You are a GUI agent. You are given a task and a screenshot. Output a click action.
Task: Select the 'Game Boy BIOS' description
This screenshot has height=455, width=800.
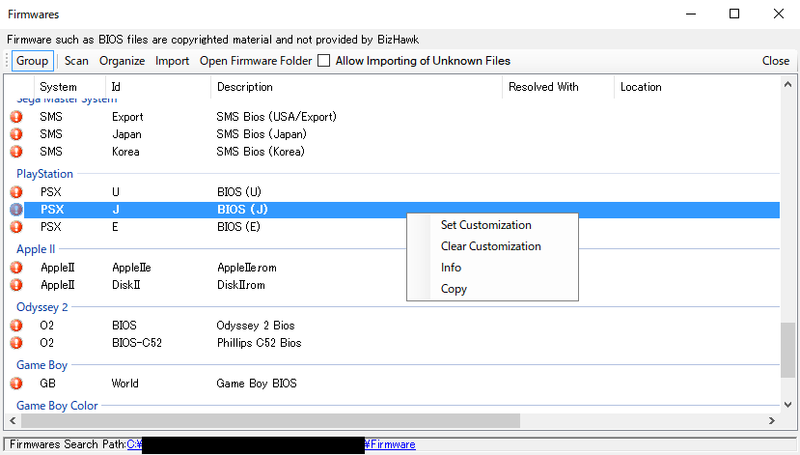257,384
